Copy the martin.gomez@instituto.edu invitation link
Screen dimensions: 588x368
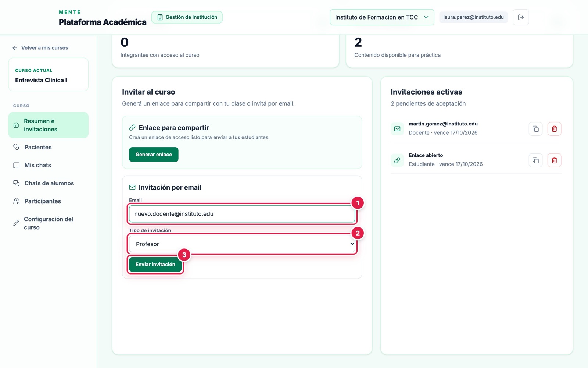(535, 129)
